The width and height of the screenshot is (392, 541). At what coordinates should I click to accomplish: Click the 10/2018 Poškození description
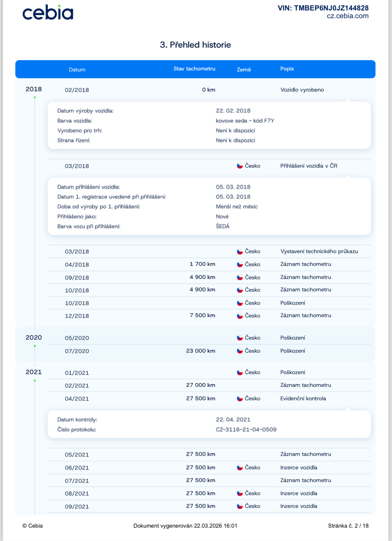[x=292, y=303]
